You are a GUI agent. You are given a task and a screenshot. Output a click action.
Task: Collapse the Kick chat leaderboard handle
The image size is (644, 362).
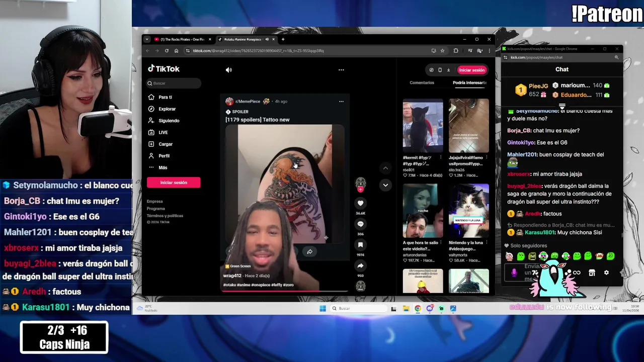click(562, 107)
